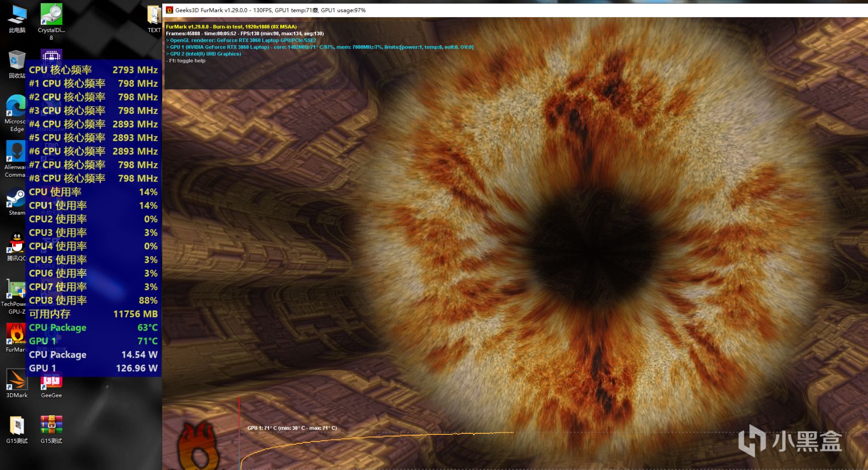Screen dimensions: 868x470
Task: Click the '#6 CPU 核心频率' overlay row
Action: tap(93, 151)
